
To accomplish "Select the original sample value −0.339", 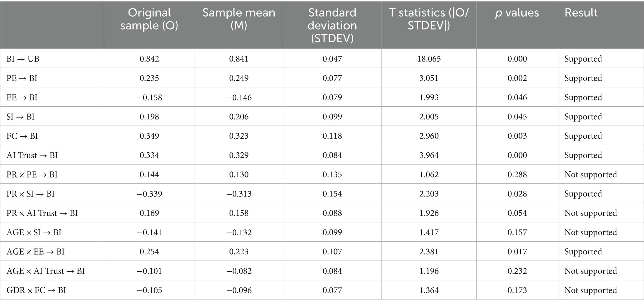I will [149, 194].
